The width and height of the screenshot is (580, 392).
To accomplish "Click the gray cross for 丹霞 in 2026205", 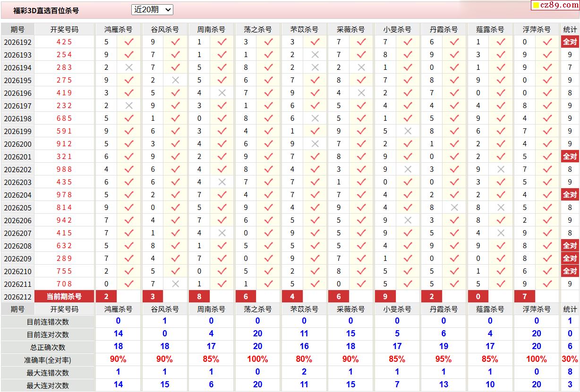I will pyautogui.click(x=454, y=207).
